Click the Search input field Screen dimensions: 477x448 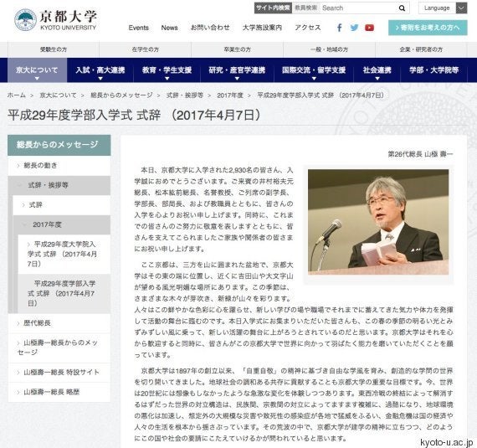pos(358,8)
